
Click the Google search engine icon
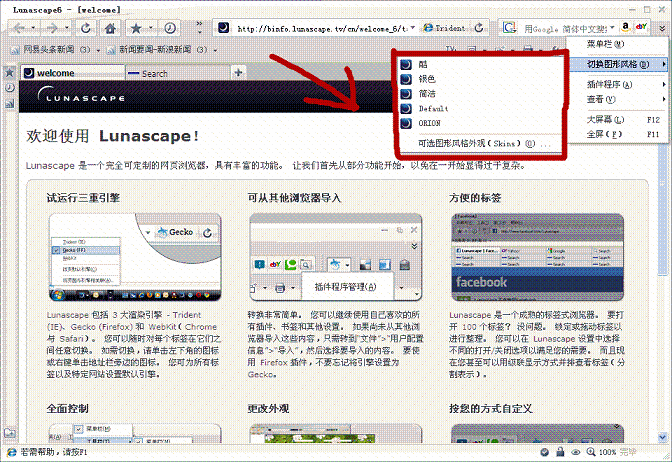[509, 28]
